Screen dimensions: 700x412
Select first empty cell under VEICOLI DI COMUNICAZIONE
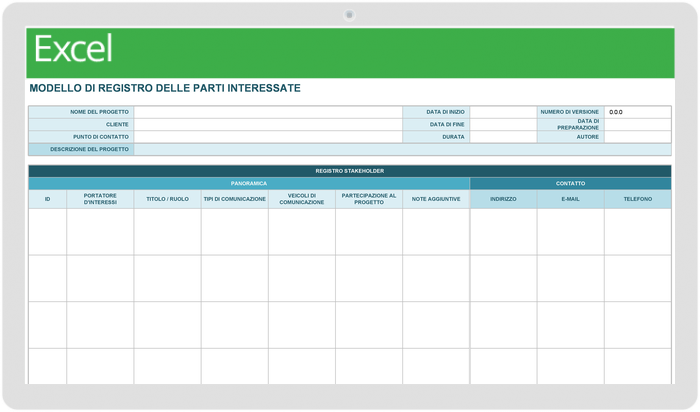click(x=302, y=232)
